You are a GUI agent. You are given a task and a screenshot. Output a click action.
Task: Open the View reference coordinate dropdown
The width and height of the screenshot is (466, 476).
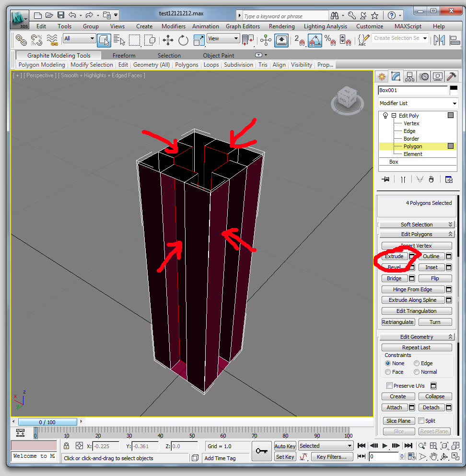coord(223,39)
